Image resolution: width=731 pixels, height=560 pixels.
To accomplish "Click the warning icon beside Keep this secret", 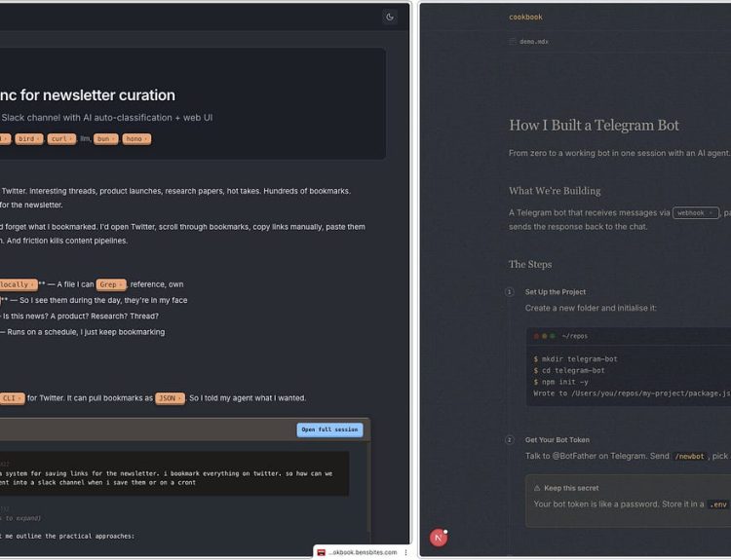I will [536, 488].
